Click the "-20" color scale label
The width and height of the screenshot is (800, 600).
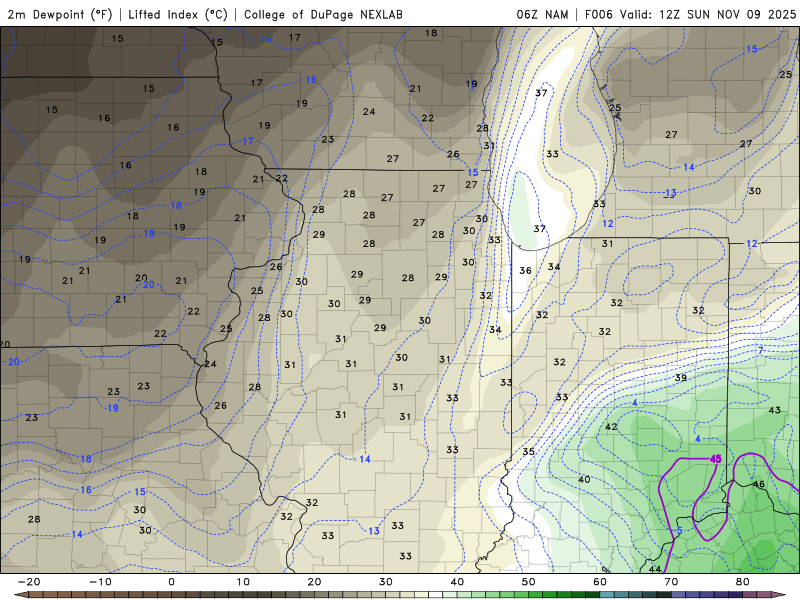point(29,582)
